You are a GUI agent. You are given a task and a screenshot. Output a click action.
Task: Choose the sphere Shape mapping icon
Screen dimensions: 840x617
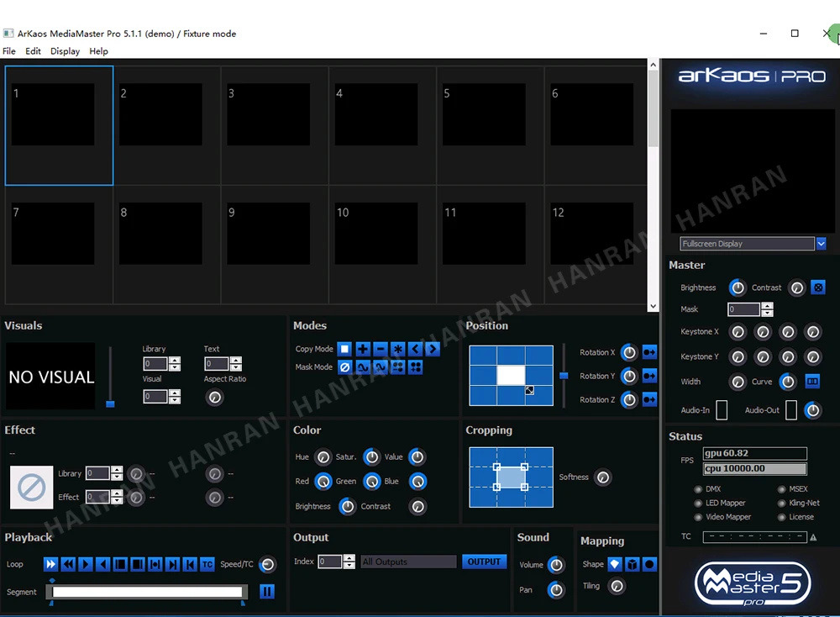[x=649, y=565]
